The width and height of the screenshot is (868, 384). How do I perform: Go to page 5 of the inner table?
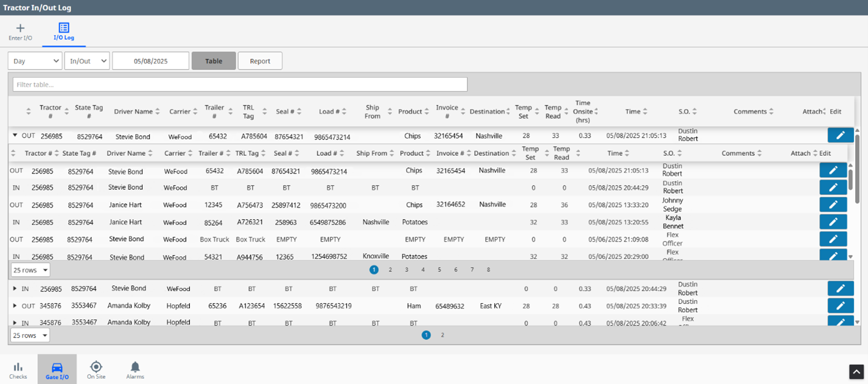point(439,270)
